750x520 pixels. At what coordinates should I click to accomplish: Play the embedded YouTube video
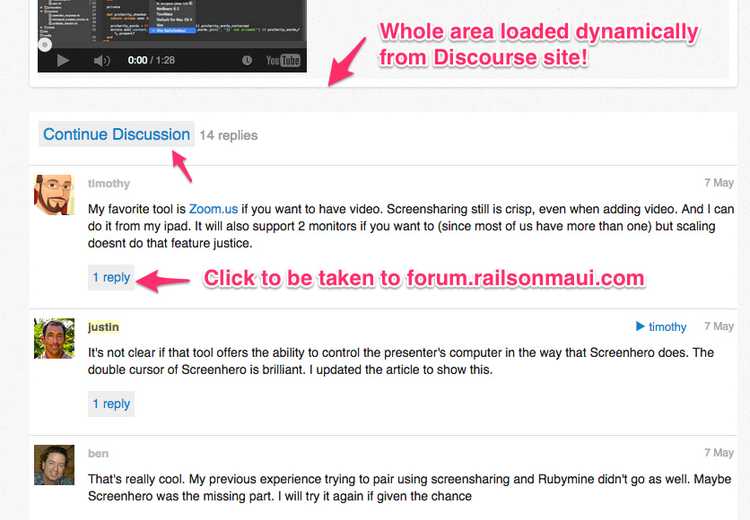[x=63, y=60]
